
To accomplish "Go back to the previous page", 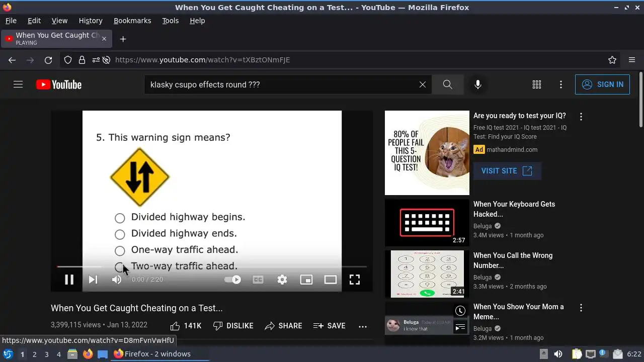I will pos(12,60).
